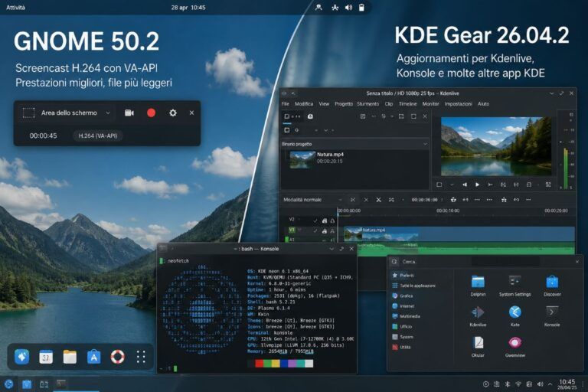Click the battery icon in GNOME top bar
Image resolution: width=588 pixels, height=392 pixels.
(x=361, y=8)
